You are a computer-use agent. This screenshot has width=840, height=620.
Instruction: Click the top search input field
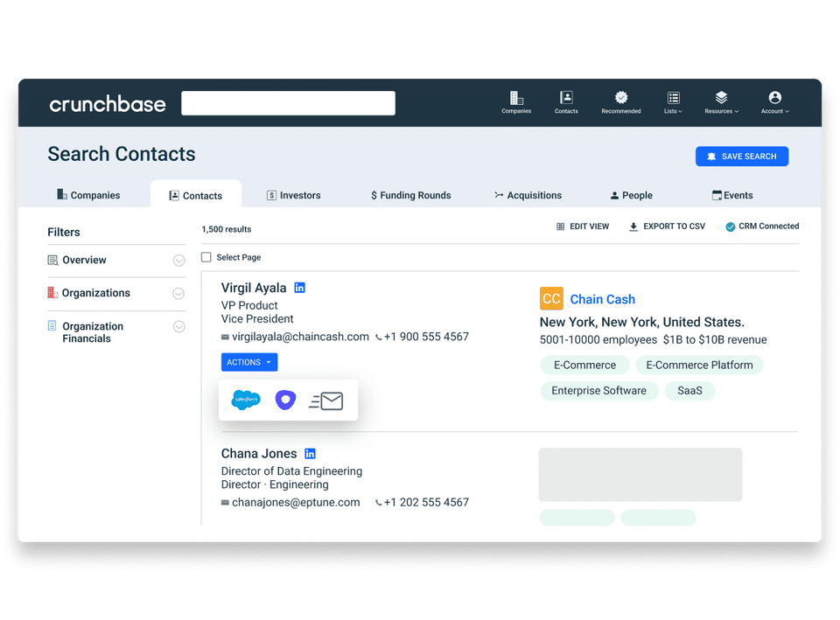coord(288,103)
